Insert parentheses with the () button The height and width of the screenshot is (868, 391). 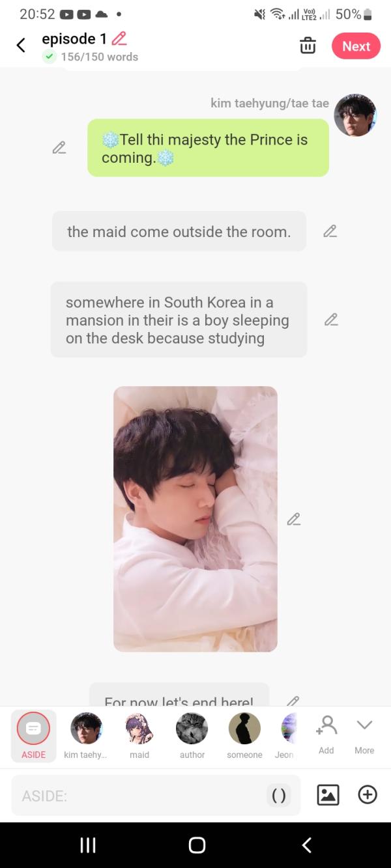[x=279, y=795]
